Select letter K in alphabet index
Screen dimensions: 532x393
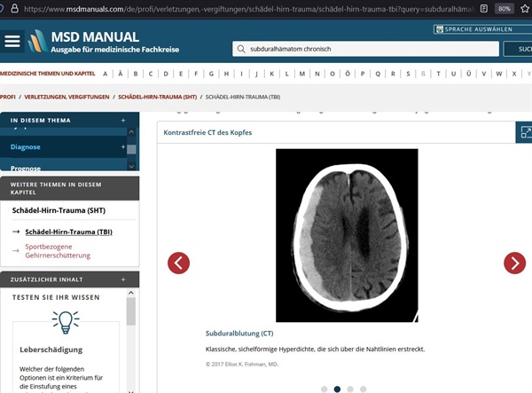point(272,74)
